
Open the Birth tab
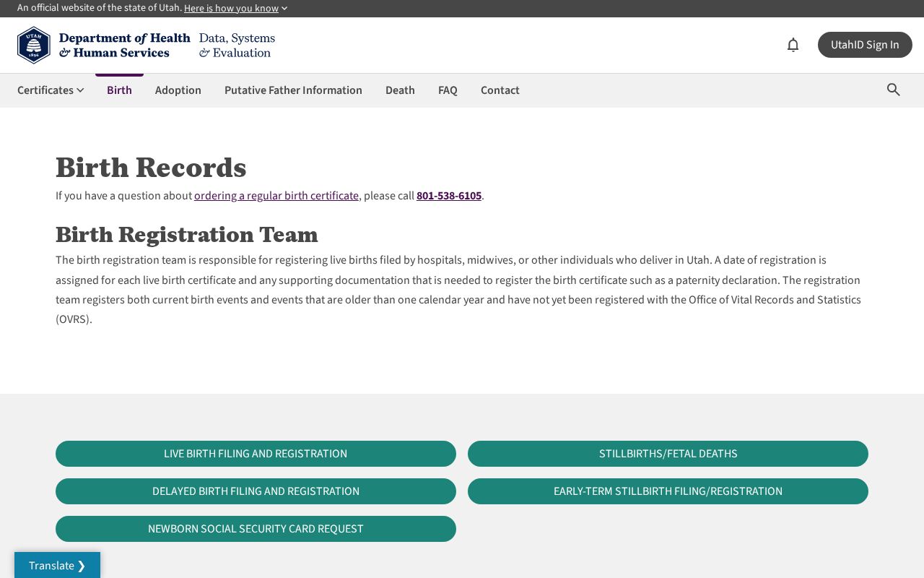[119, 90]
